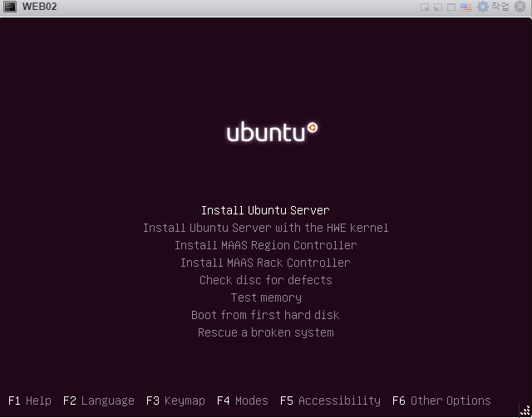Open F4 Modes menu
The height and width of the screenshot is (418, 532).
(x=243, y=401)
